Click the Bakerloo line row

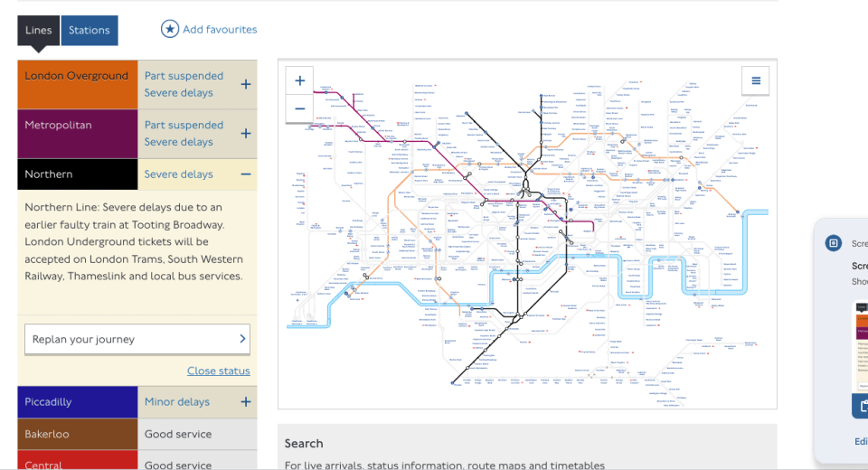tap(137, 435)
